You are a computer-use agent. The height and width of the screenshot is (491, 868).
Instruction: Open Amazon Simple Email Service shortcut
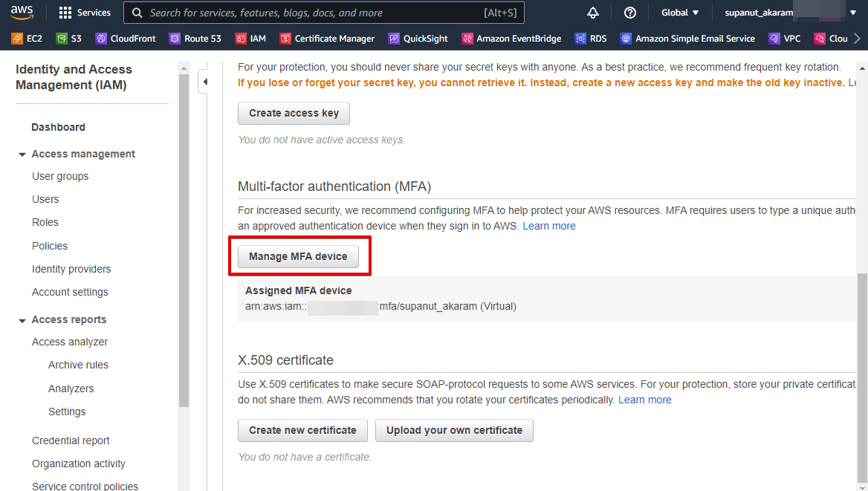pos(687,38)
